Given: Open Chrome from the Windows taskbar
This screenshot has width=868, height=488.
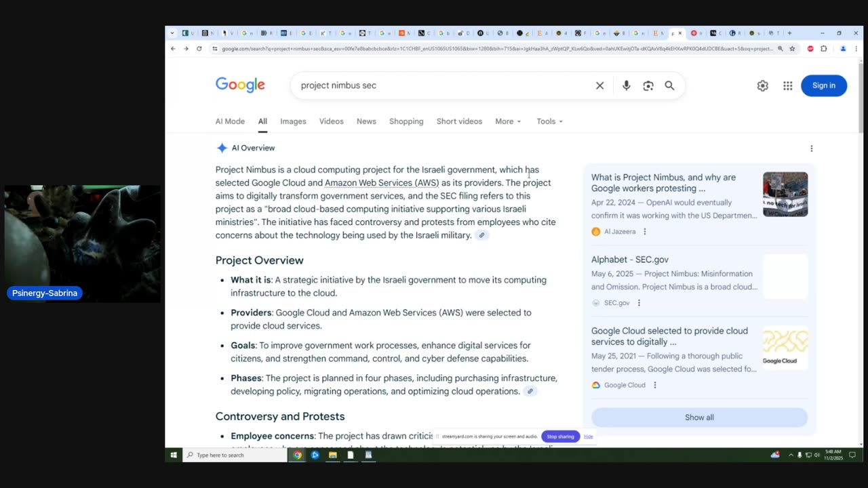Looking at the screenshot, I should (297, 455).
